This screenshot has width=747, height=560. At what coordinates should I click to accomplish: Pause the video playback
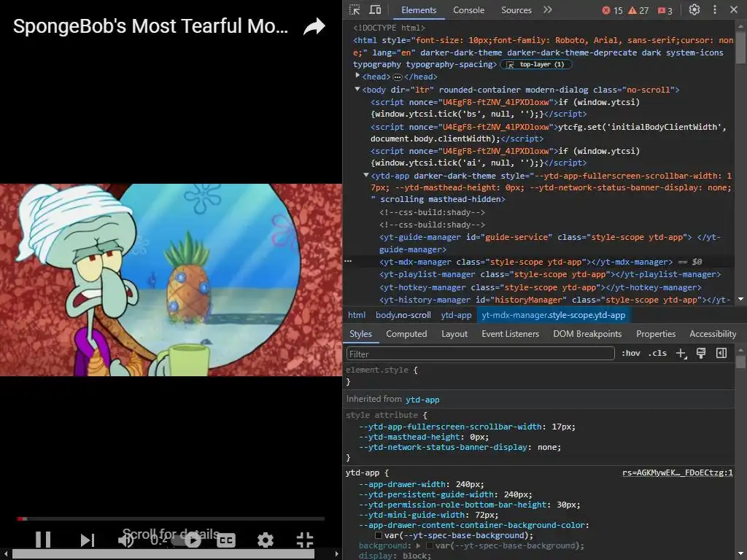pyautogui.click(x=43, y=540)
